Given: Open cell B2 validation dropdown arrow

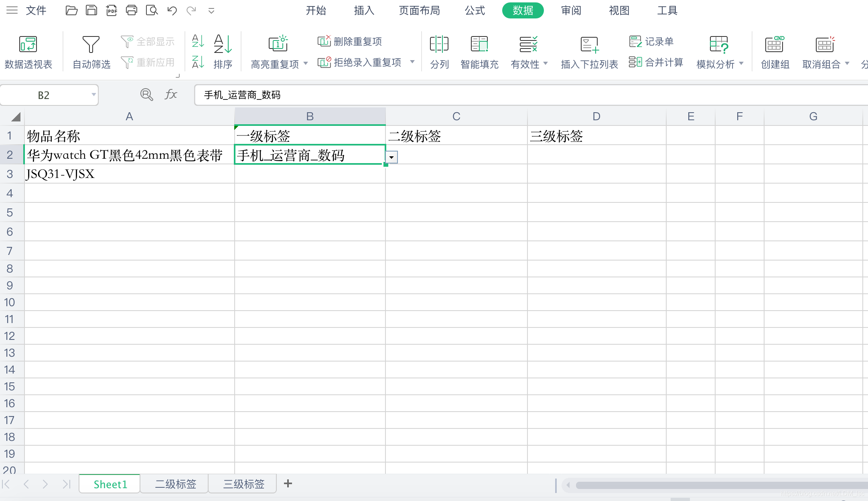Looking at the screenshot, I should pos(391,157).
